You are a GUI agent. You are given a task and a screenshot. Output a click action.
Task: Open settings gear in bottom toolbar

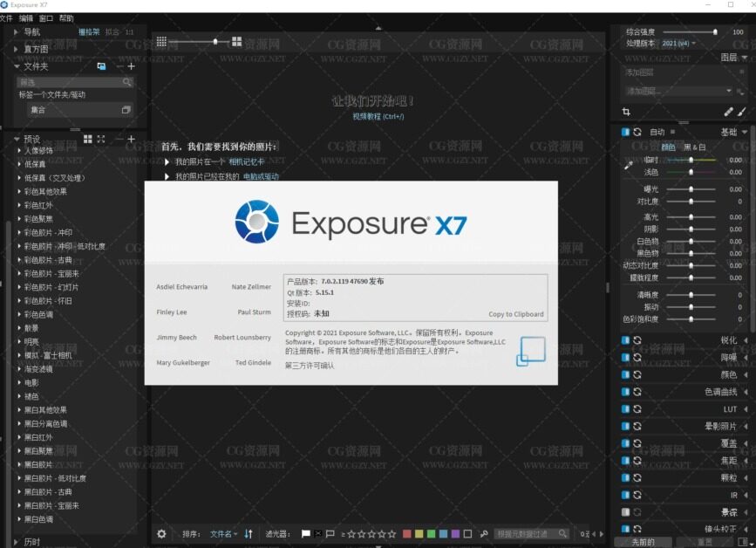click(160, 534)
